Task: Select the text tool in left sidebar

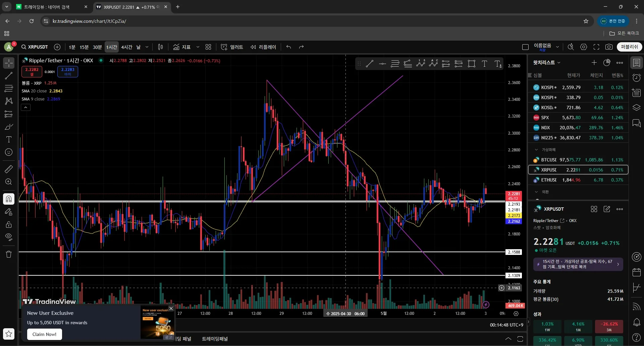Action: tap(9, 139)
